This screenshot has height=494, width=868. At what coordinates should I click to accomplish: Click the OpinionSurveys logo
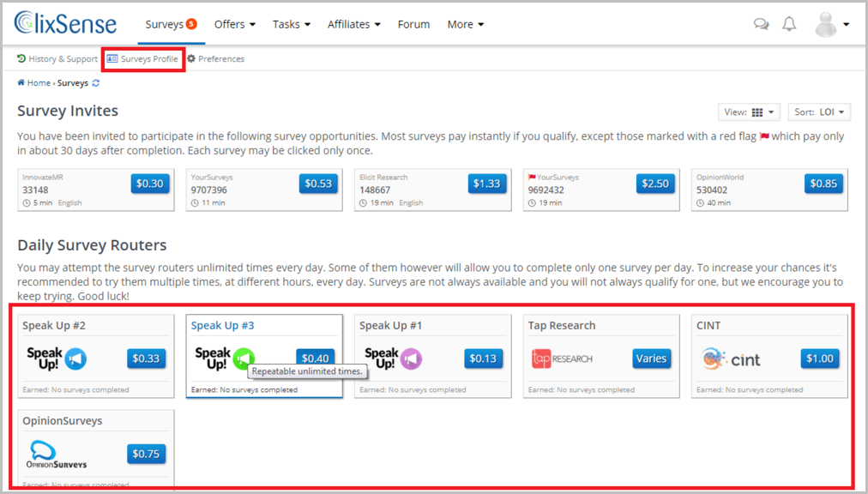click(57, 455)
